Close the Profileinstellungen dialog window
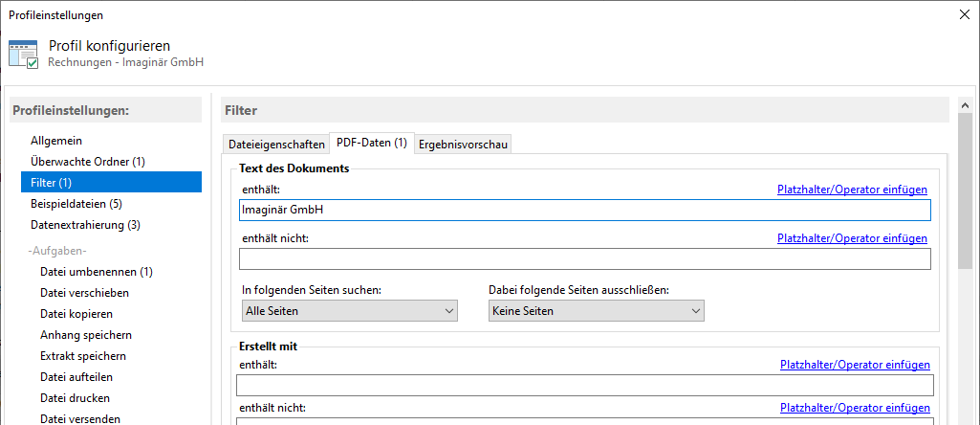 pos(961,14)
